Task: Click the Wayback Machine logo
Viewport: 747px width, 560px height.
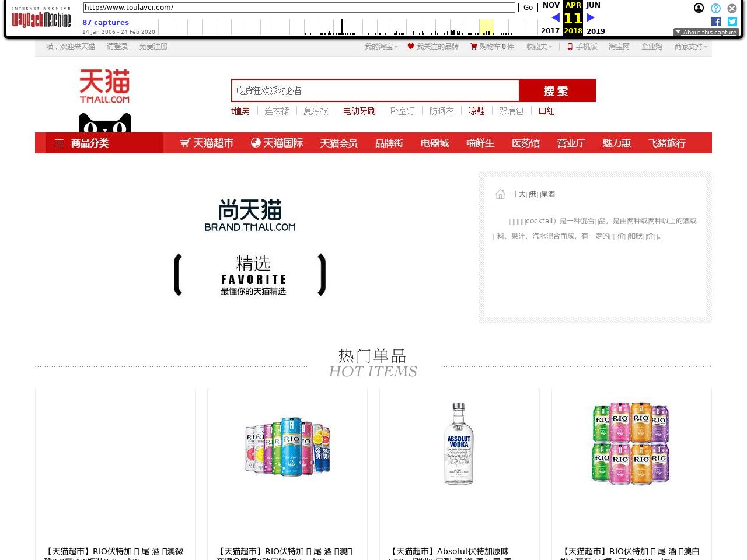Action: point(41,18)
